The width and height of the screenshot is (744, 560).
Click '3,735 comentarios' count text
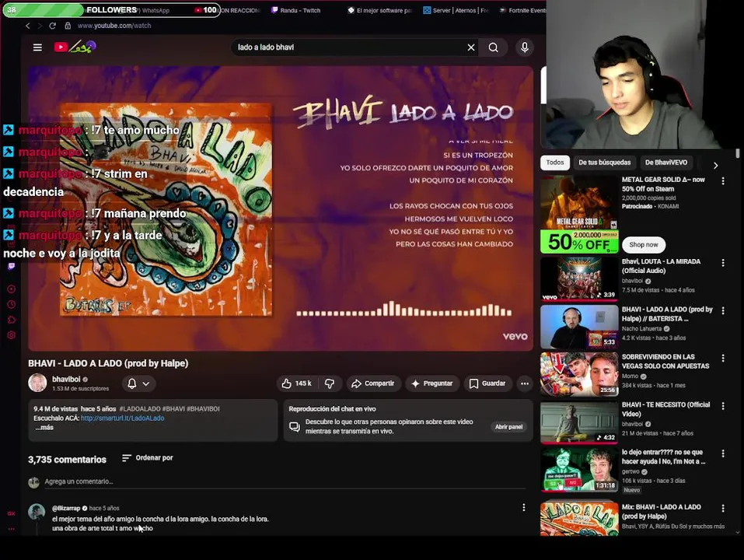67,460
